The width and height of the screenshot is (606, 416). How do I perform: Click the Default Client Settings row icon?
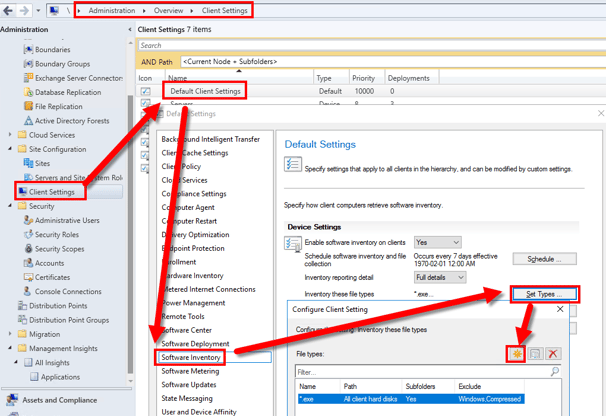(x=145, y=91)
